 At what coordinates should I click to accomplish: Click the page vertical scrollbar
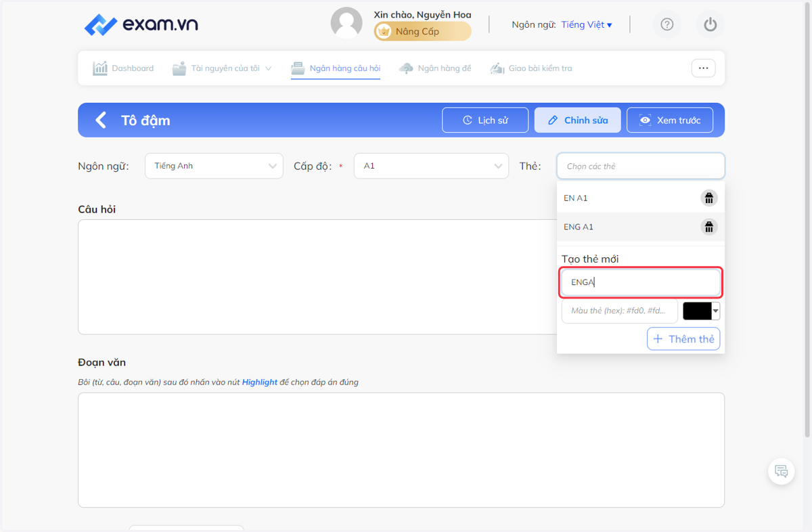807,219
